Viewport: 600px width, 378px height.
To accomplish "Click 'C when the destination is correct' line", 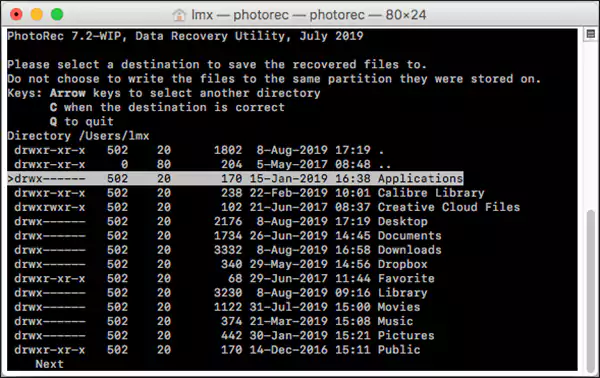I will click(x=167, y=108).
